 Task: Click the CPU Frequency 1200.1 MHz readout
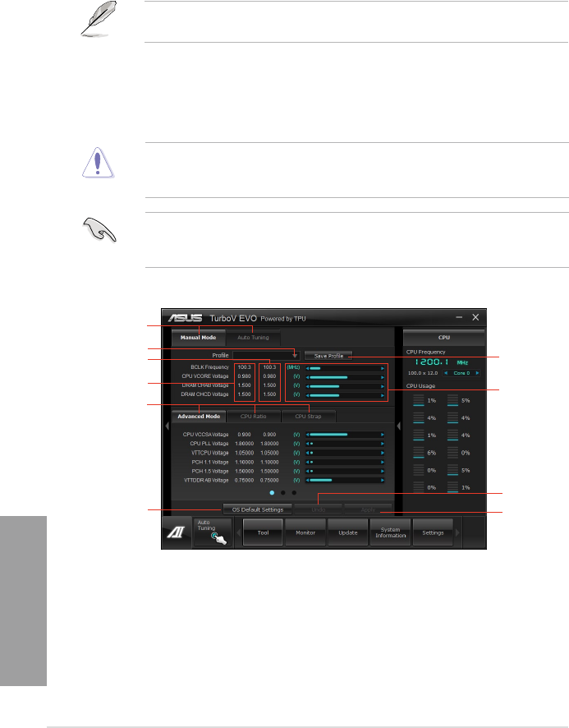pyautogui.click(x=442, y=362)
